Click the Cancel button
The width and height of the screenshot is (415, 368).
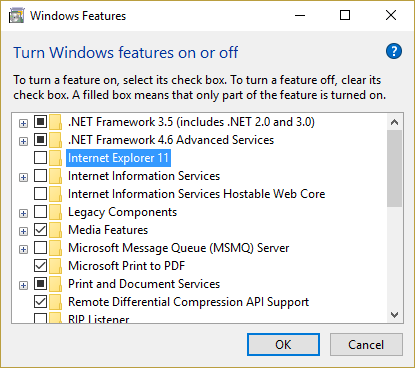point(366,345)
